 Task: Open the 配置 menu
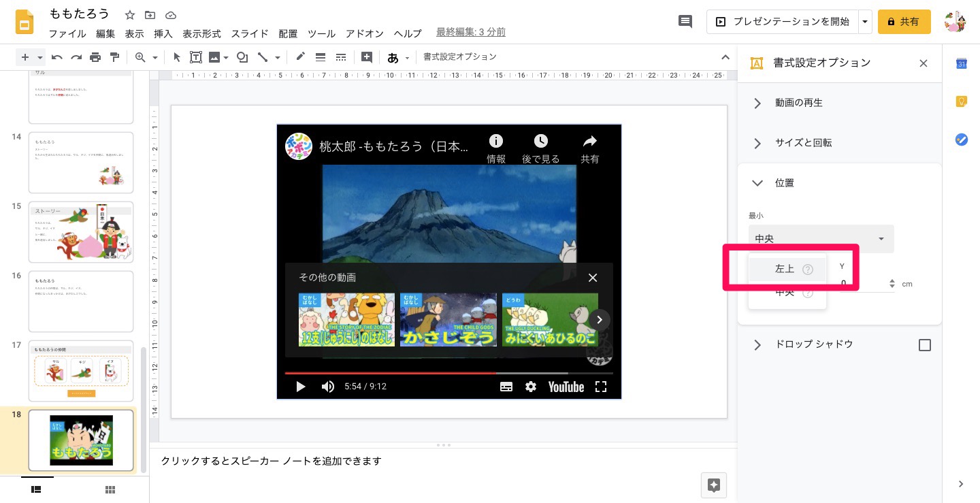(x=288, y=33)
